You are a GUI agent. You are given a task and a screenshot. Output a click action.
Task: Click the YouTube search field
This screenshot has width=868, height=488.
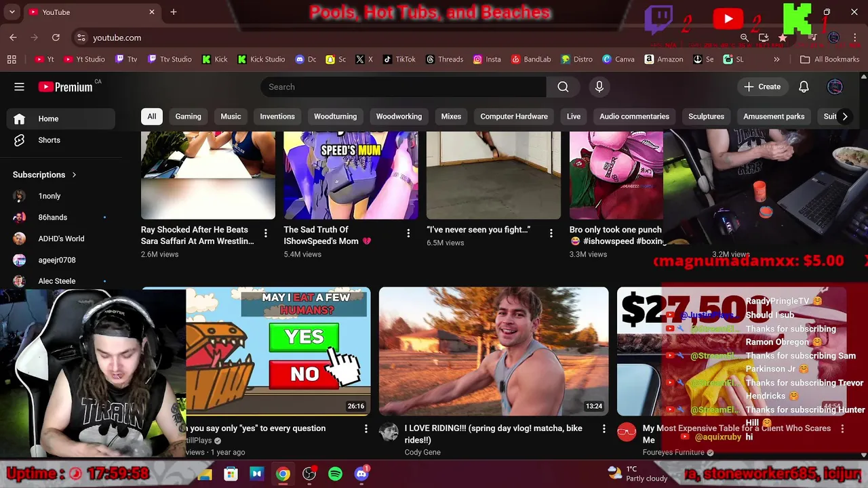tap(403, 87)
